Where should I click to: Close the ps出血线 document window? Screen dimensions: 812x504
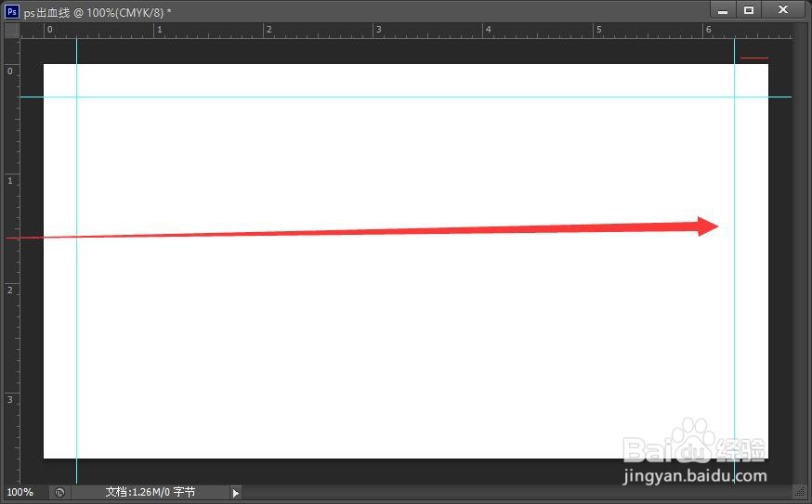[x=783, y=10]
